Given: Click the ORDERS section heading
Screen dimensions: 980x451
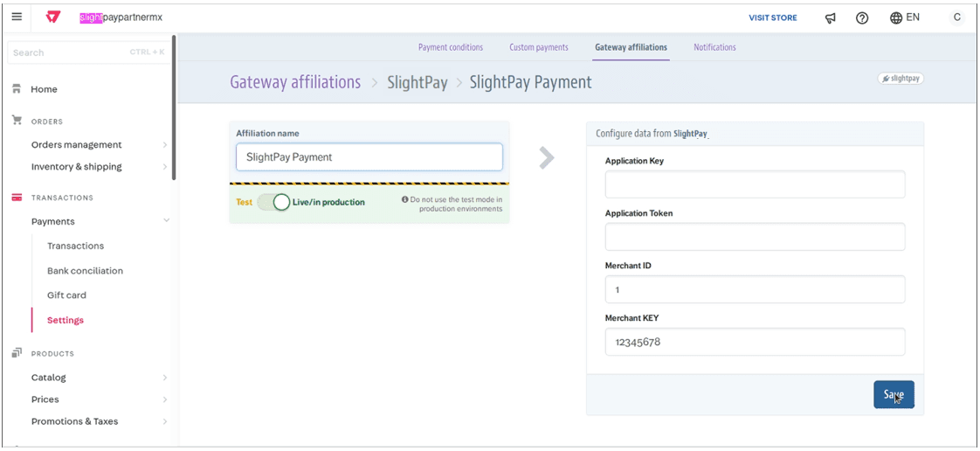Looking at the screenshot, I should tap(47, 121).
